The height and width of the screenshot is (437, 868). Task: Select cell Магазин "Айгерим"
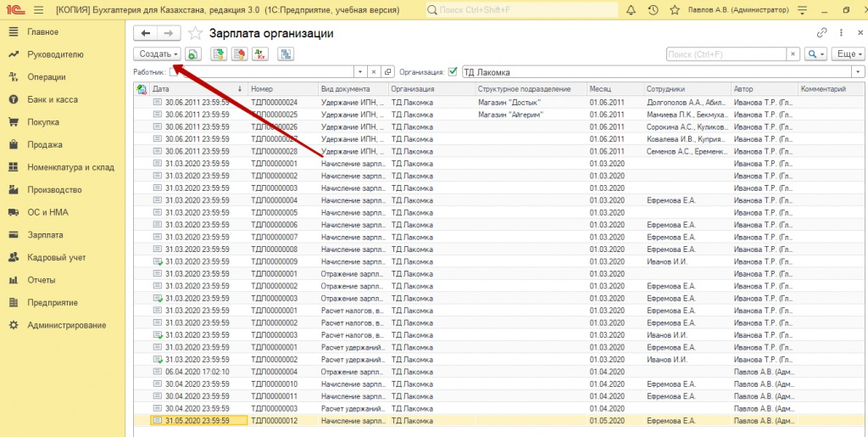pos(531,115)
